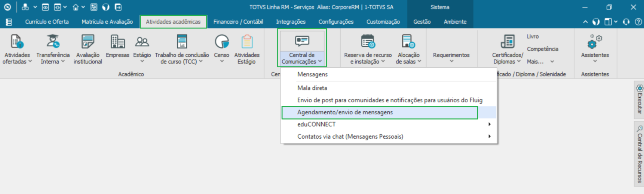
Task: Expand dropdown arrow next to refresh window icon
Action: coord(65,7)
